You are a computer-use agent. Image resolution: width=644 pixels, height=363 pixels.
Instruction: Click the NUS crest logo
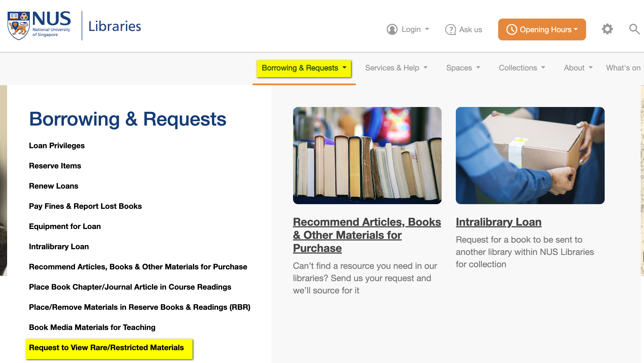[19, 26]
